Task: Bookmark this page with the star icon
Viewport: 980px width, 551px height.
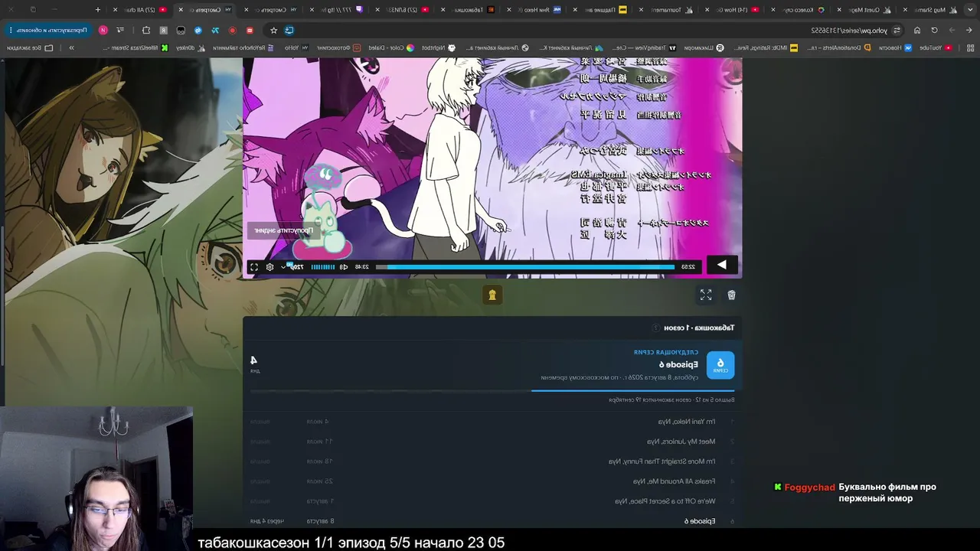Action: coord(273,31)
